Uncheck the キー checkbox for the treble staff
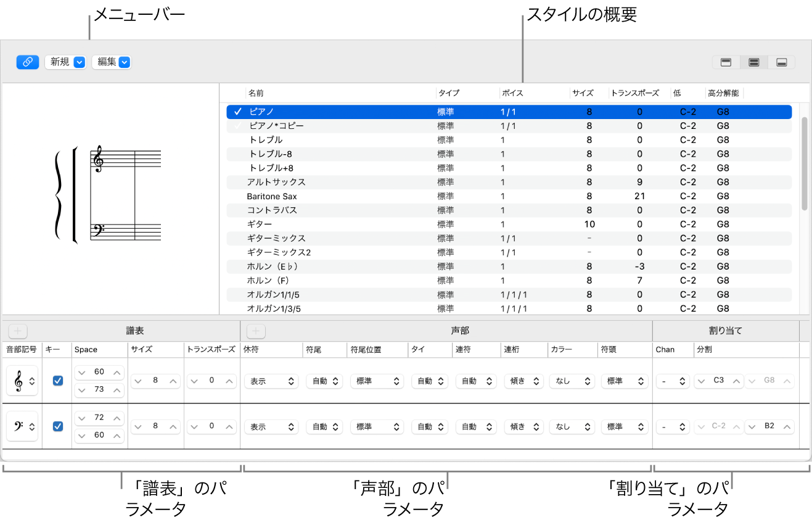Viewport: 812px width, 520px height. tap(57, 381)
